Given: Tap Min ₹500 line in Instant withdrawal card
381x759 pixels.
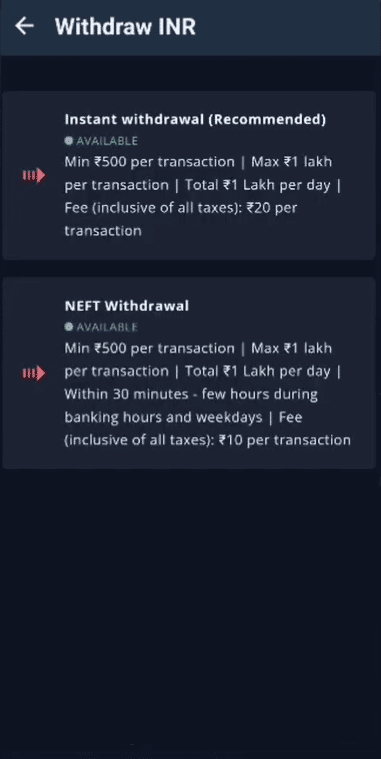Looking at the screenshot, I should (149, 162).
